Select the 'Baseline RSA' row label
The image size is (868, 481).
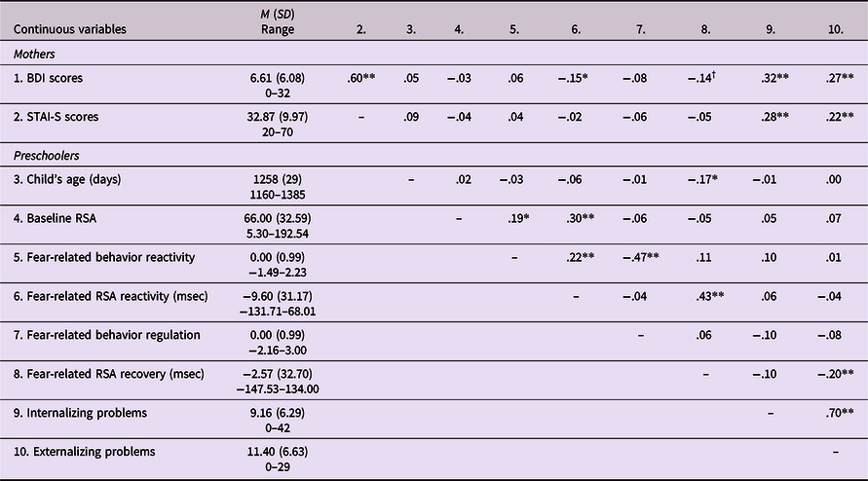pos(55,218)
